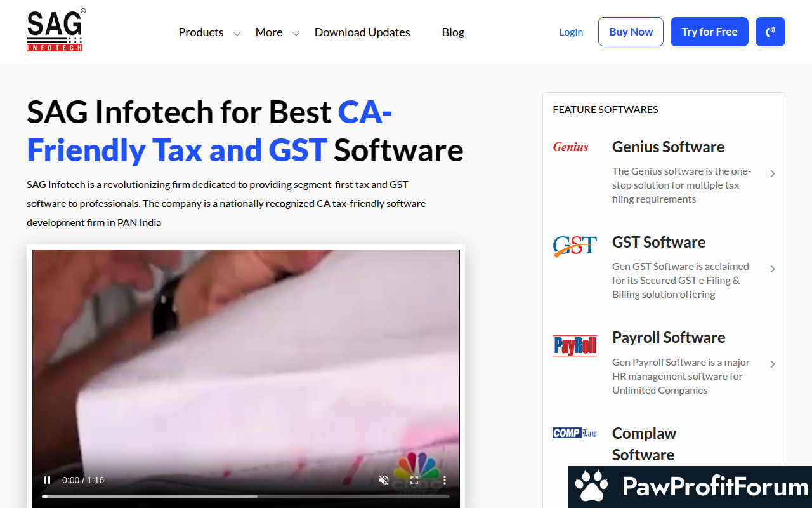812x508 pixels.
Task: Click the Genius software logo icon
Action: click(570, 147)
